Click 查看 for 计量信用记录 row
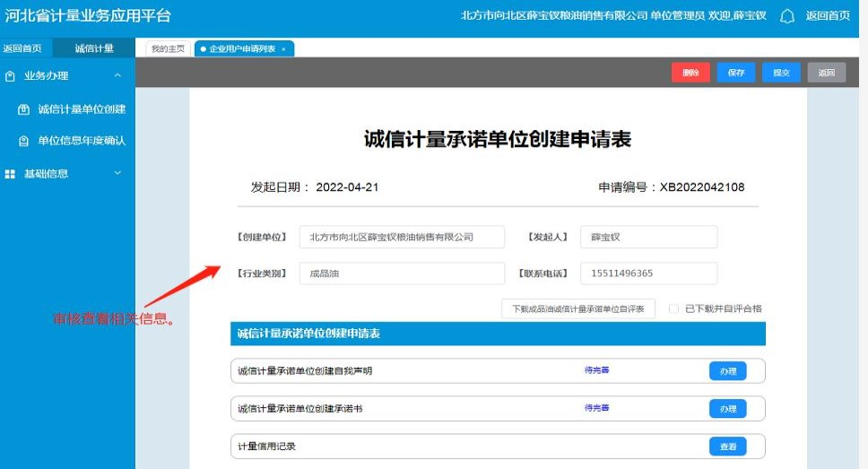868x469 pixels. [727, 447]
